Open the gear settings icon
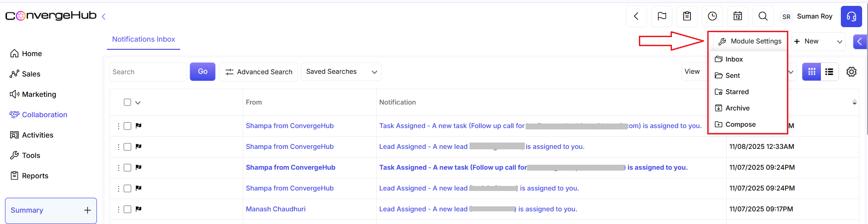 851,72
